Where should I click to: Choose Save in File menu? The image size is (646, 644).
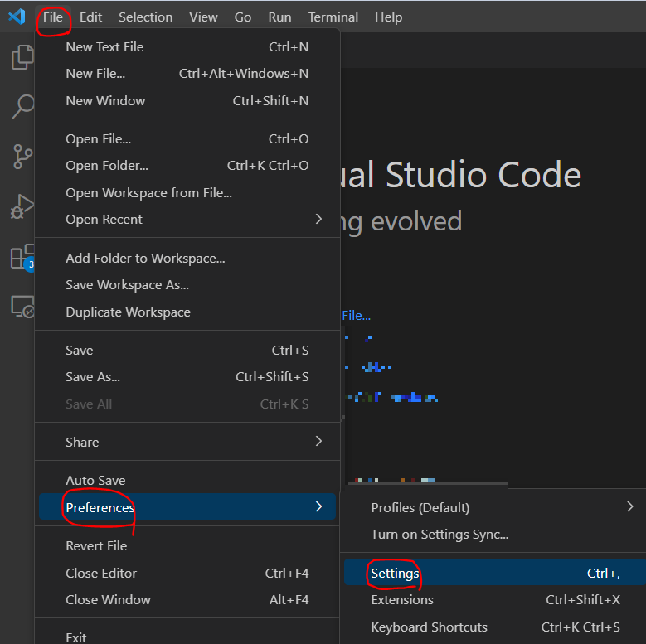187,351
